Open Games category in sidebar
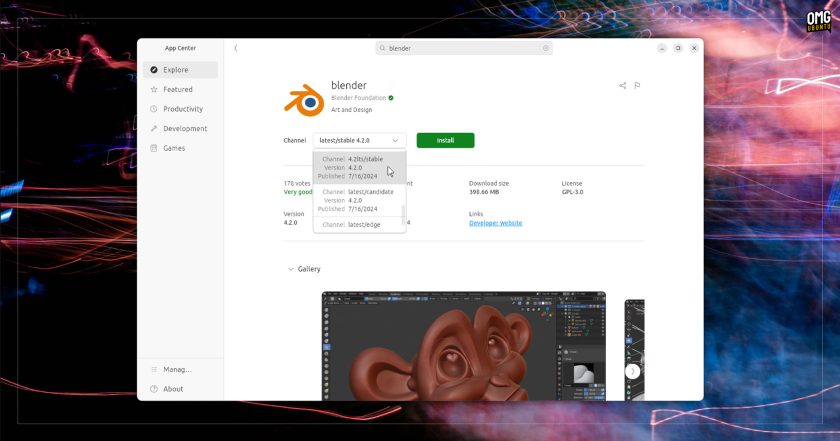840x441 pixels. click(181, 148)
